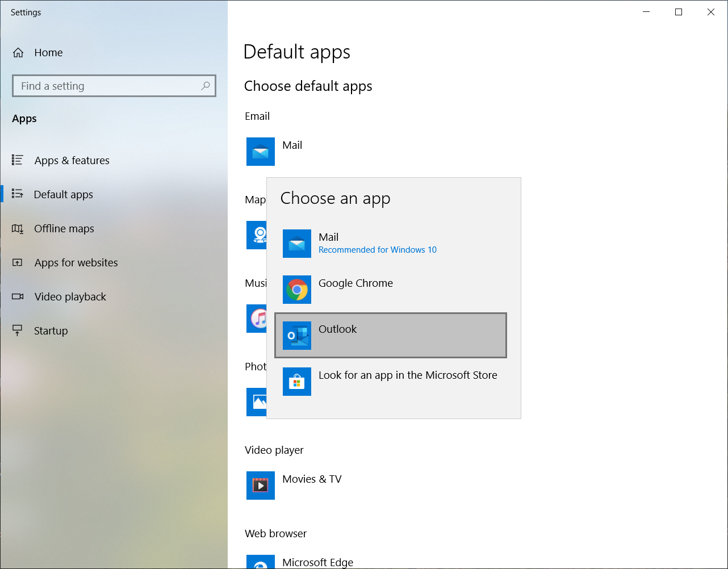Select Look for an app in the Microsoft Store
The height and width of the screenshot is (569, 728).
391,382
